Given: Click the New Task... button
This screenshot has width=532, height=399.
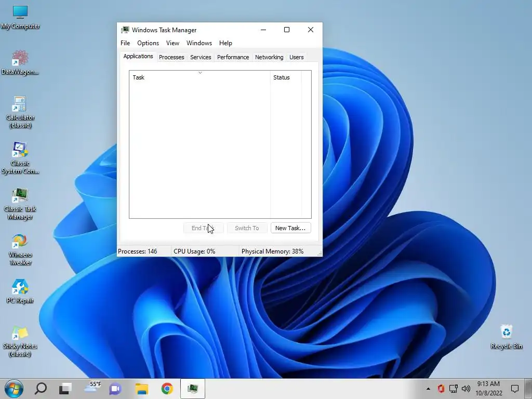Looking at the screenshot, I should click(x=291, y=228).
